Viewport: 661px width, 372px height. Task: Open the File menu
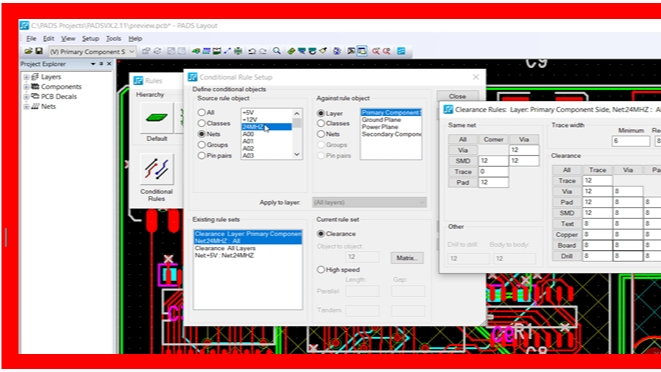point(31,38)
